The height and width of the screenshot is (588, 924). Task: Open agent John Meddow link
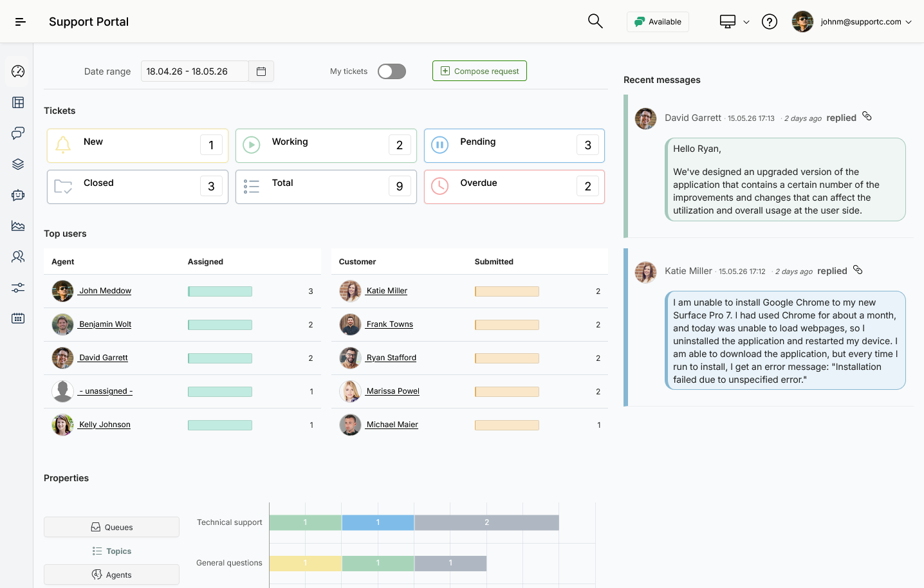coord(105,291)
